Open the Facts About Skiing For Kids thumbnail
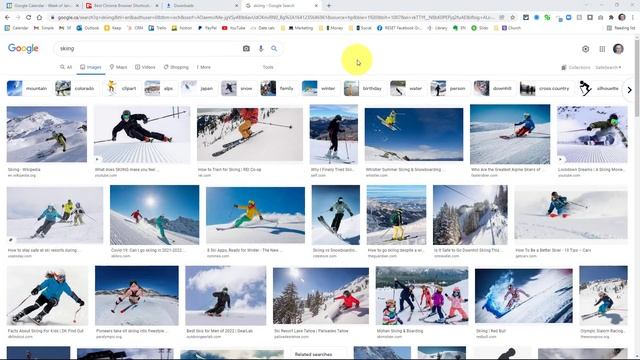 (47, 295)
